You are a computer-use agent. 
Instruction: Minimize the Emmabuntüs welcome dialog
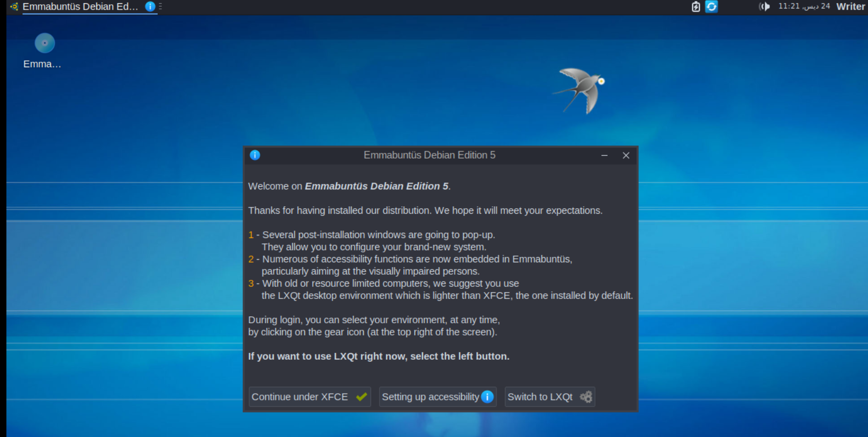(x=604, y=156)
